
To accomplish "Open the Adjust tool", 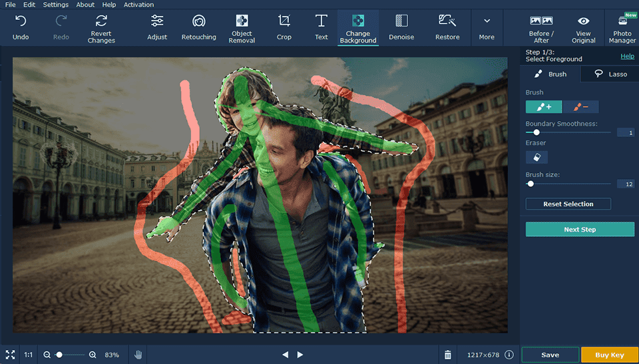I will pyautogui.click(x=157, y=27).
